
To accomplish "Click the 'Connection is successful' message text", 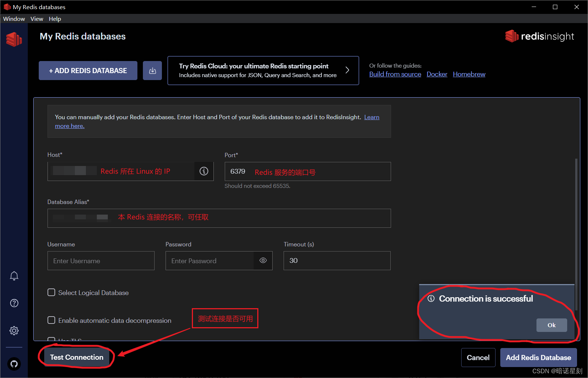I will click(486, 299).
